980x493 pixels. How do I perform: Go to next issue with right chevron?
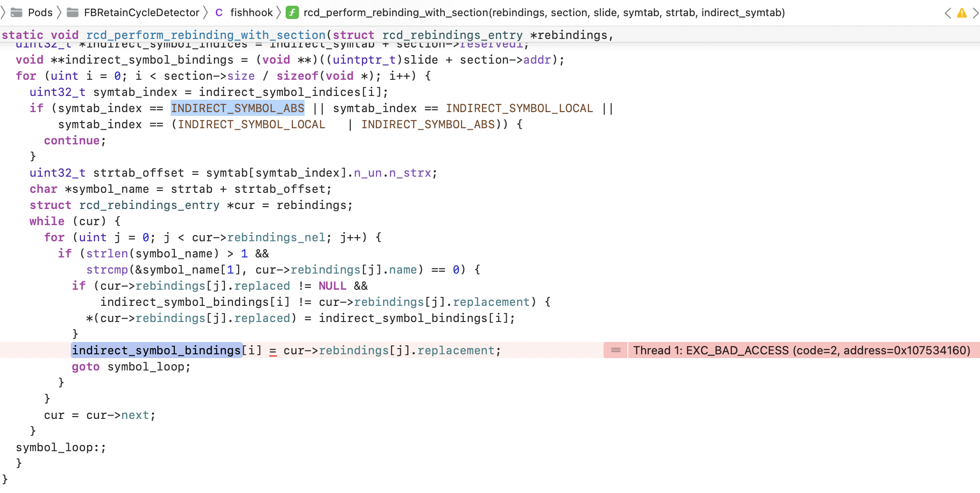click(x=975, y=13)
